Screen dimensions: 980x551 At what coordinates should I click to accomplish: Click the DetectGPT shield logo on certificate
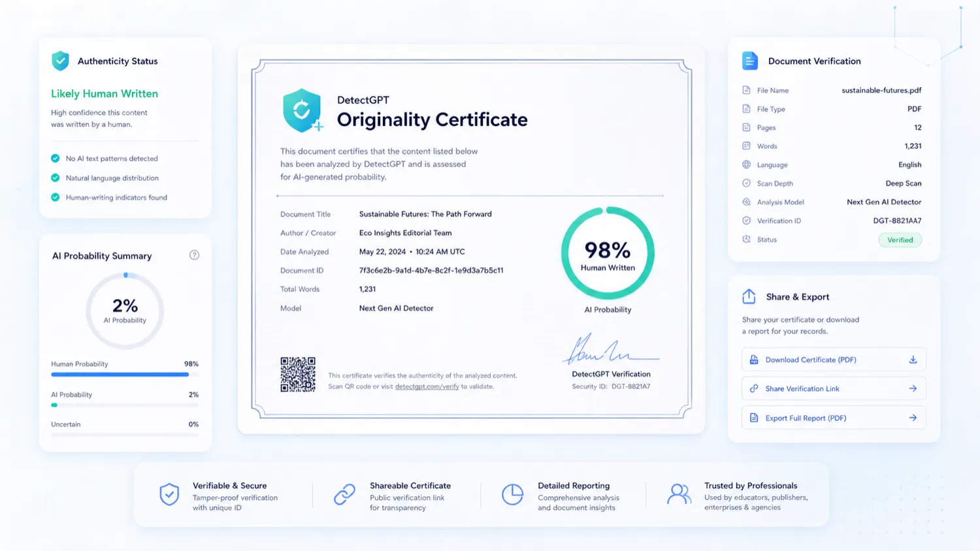tap(302, 110)
